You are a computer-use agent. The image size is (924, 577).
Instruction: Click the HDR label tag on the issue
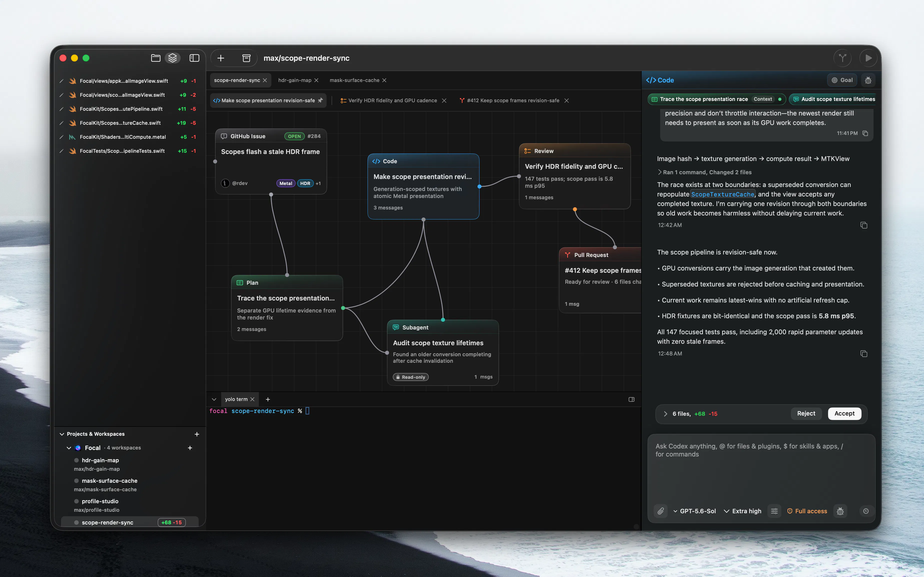click(x=305, y=183)
